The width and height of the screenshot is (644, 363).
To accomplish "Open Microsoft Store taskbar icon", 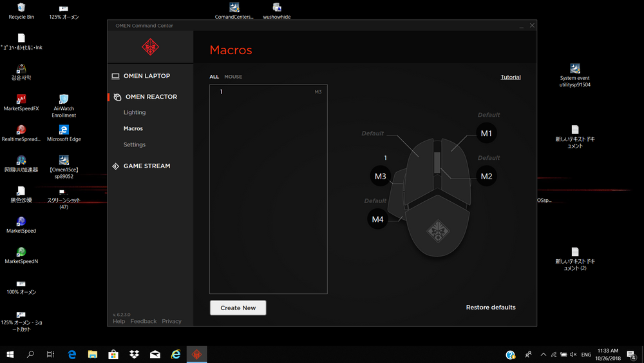I will 113,355.
